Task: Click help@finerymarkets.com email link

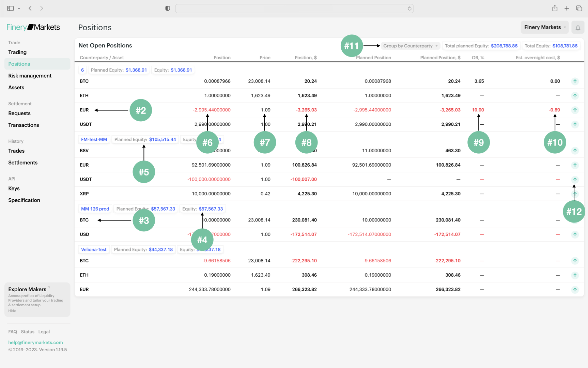Action: 35,342
